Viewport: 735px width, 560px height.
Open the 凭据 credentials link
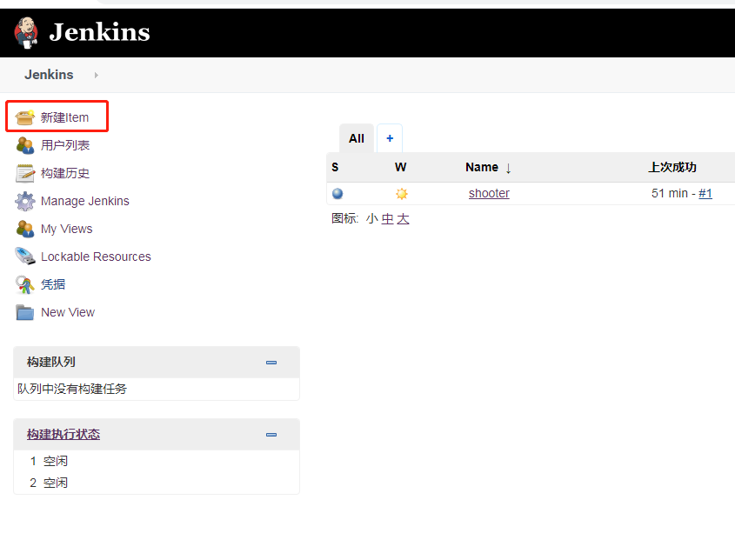pyautogui.click(x=53, y=284)
